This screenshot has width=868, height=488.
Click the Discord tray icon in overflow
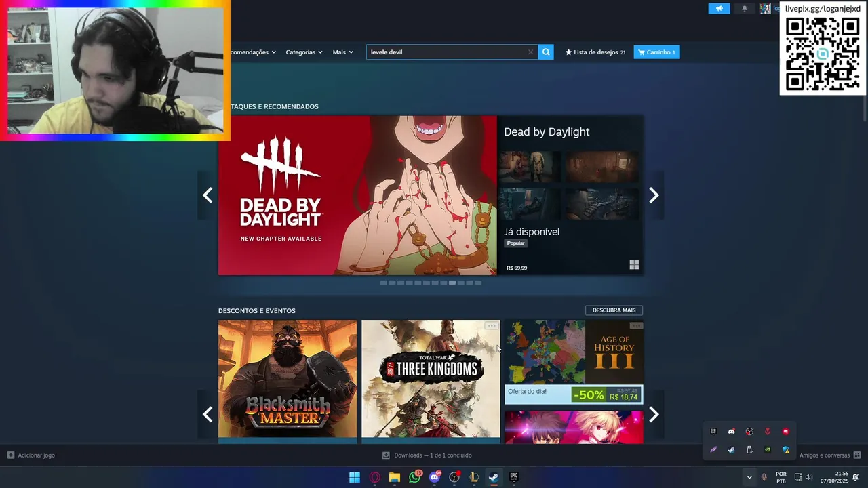click(731, 431)
